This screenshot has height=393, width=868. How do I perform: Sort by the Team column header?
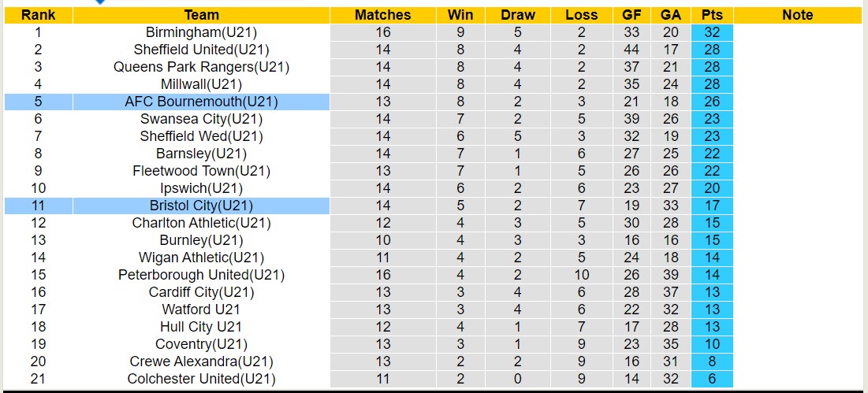[x=201, y=15]
